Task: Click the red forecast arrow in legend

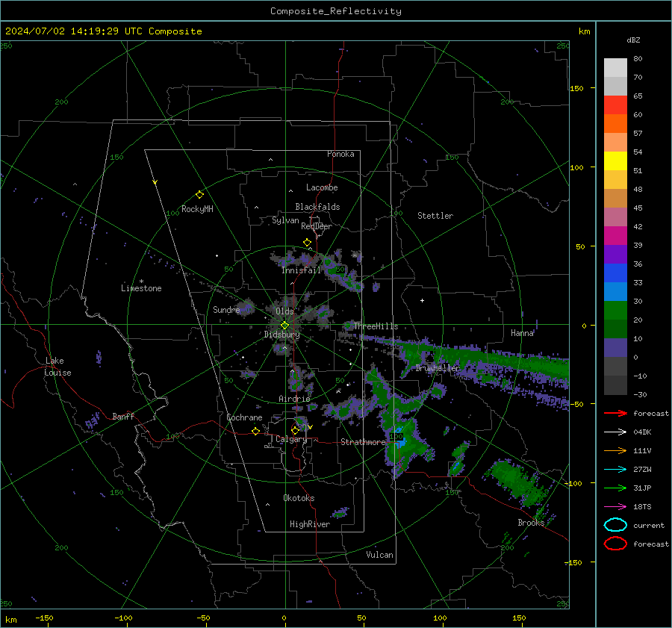Action: [615, 413]
